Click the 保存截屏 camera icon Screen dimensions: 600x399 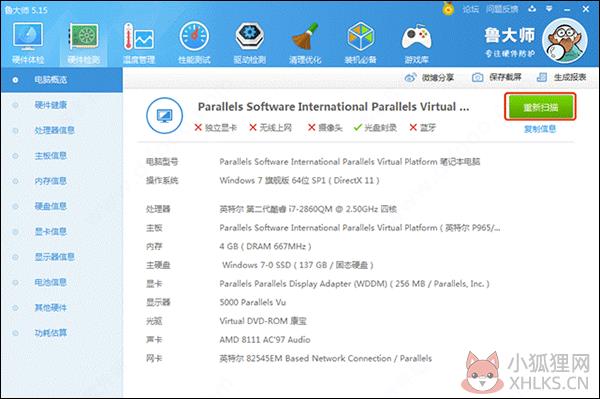click(x=477, y=78)
